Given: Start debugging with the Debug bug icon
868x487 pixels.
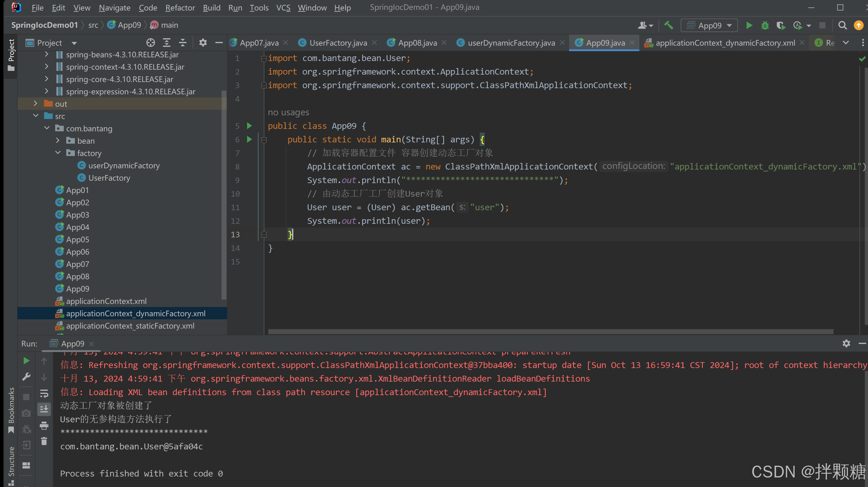Looking at the screenshot, I should (x=765, y=26).
